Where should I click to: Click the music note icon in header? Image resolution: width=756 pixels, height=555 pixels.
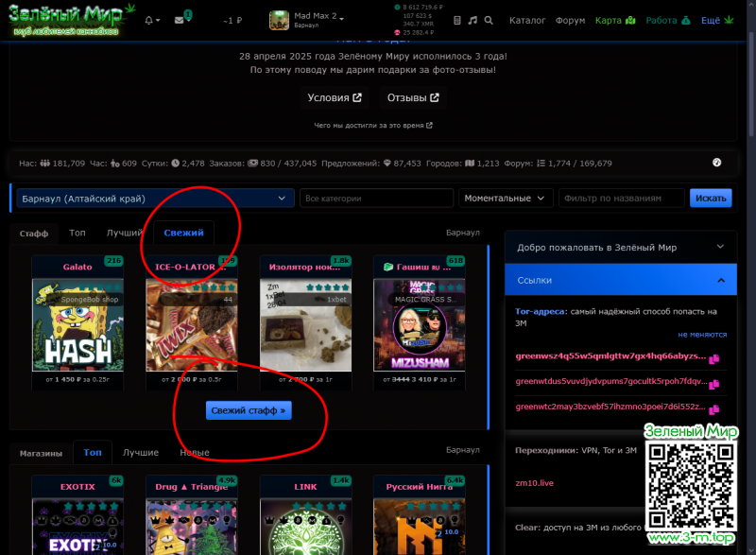(x=472, y=20)
